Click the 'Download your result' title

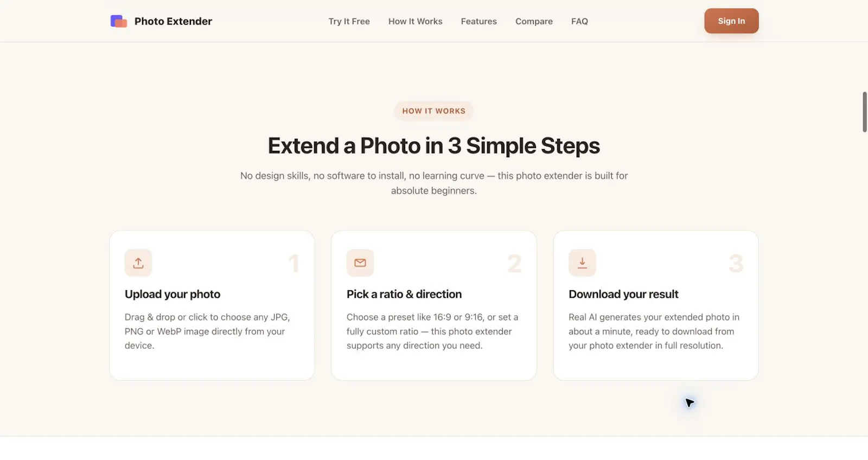[623, 294]
